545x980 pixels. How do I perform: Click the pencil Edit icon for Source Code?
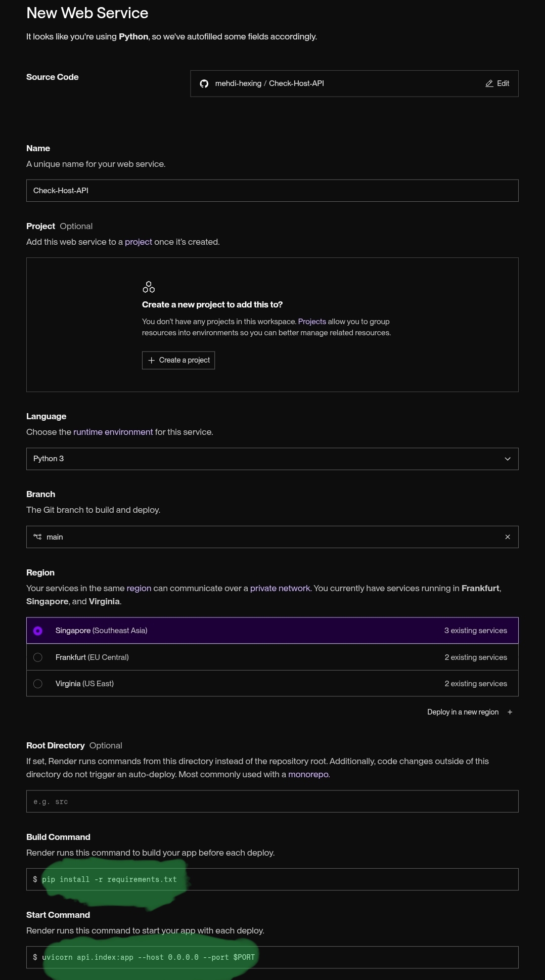point(489,83)
